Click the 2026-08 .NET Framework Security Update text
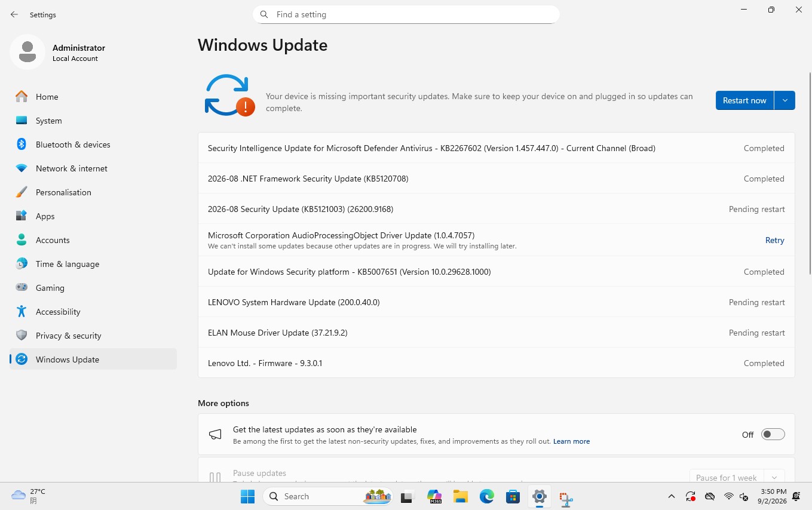 point(308,179)
